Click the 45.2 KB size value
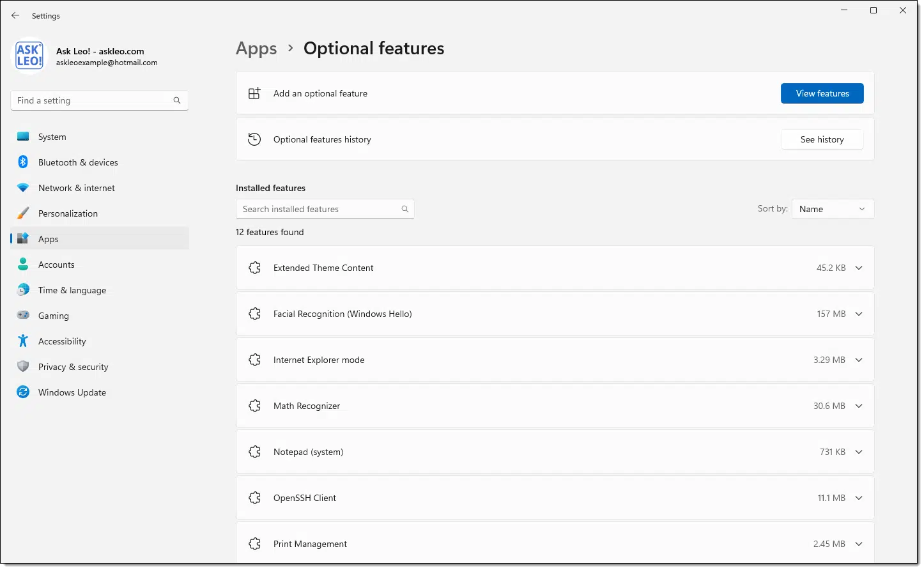 831,268
